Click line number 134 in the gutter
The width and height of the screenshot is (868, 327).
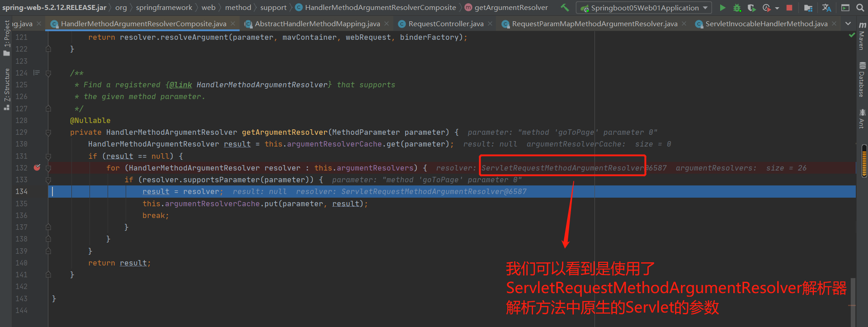point(22,191)
